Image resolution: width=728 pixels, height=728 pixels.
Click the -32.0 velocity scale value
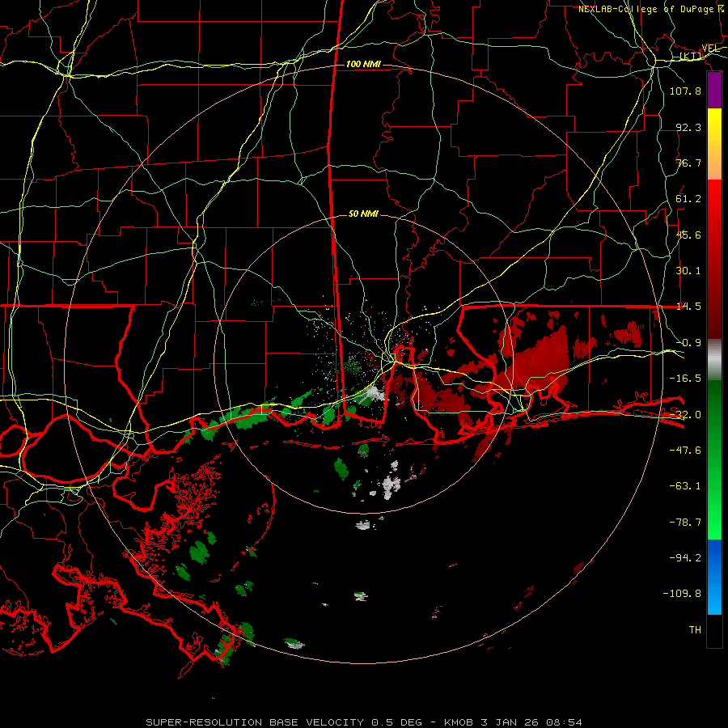point(685,415)
